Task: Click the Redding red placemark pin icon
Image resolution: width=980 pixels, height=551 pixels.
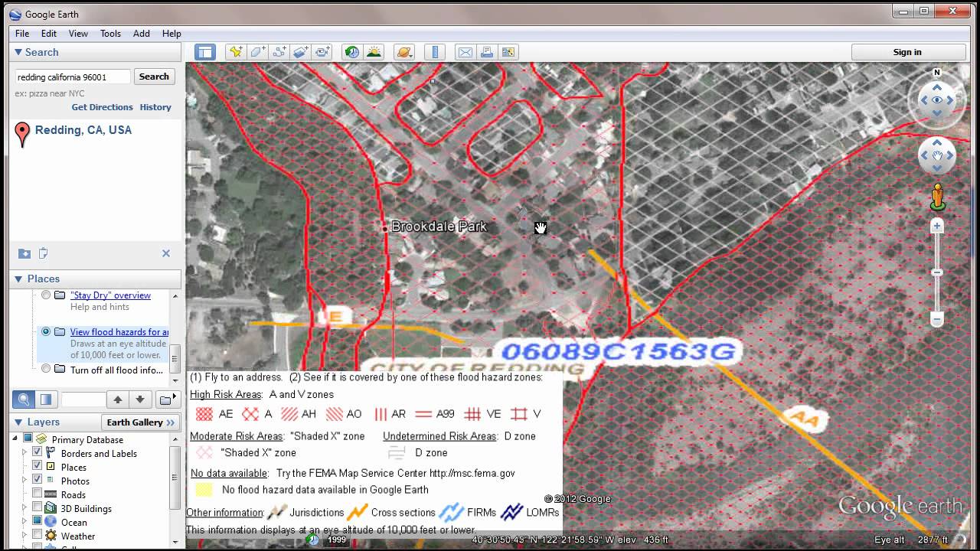Action: (22, 134)
